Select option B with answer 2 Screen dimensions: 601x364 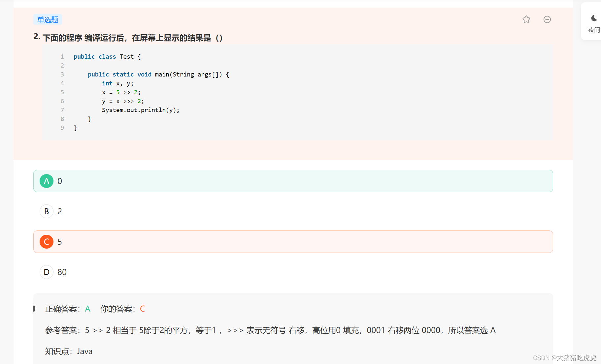click(293, 211)
